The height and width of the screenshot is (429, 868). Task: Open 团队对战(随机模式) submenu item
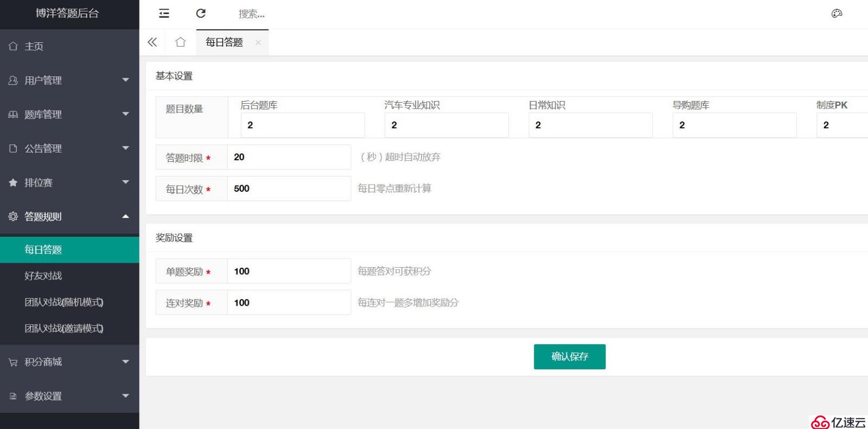(69, 302)
